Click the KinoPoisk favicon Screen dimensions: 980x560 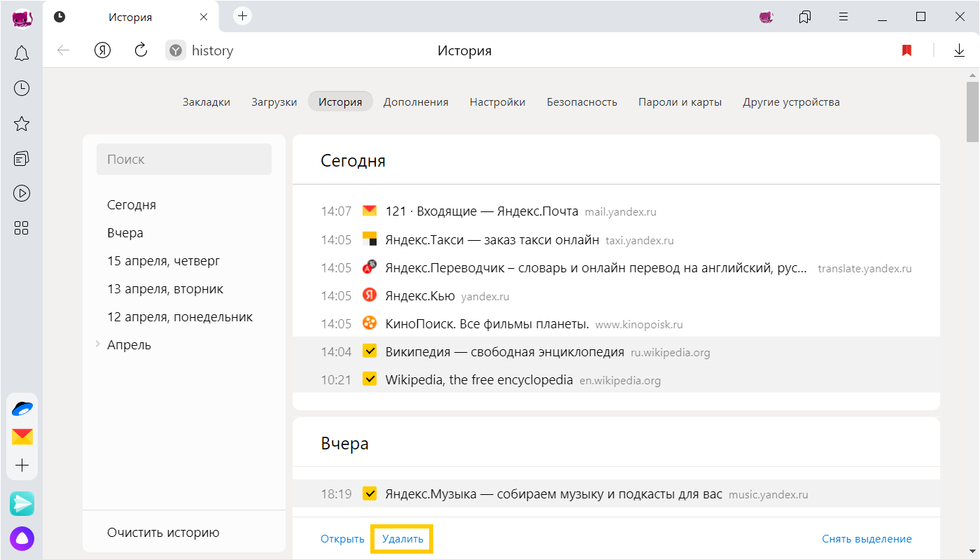point(370,323)
